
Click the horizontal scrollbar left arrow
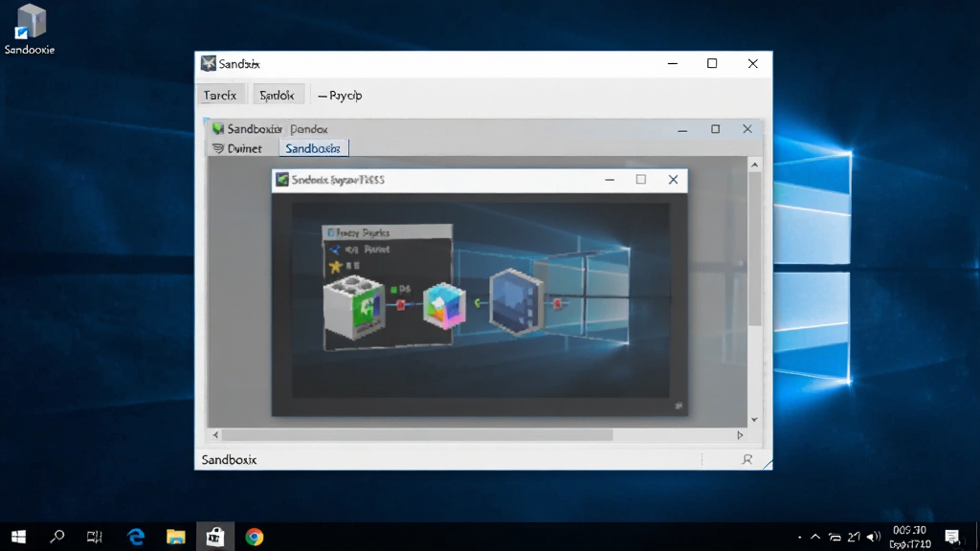pyautogui.click(x=215, y=435)
